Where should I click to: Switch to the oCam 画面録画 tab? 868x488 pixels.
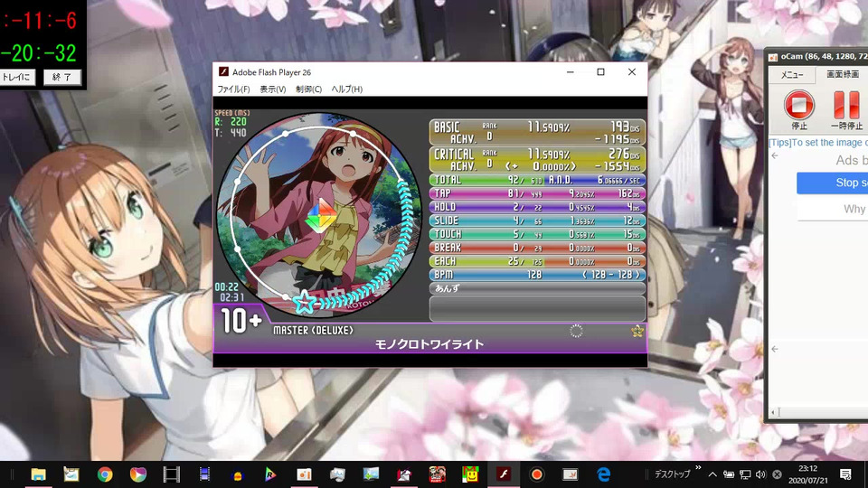tap(843, 75)
